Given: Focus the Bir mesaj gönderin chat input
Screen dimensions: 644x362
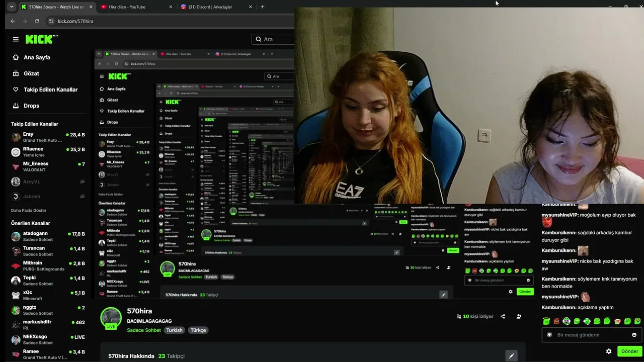Looking at the screenshot, I should tap(591, 335).
